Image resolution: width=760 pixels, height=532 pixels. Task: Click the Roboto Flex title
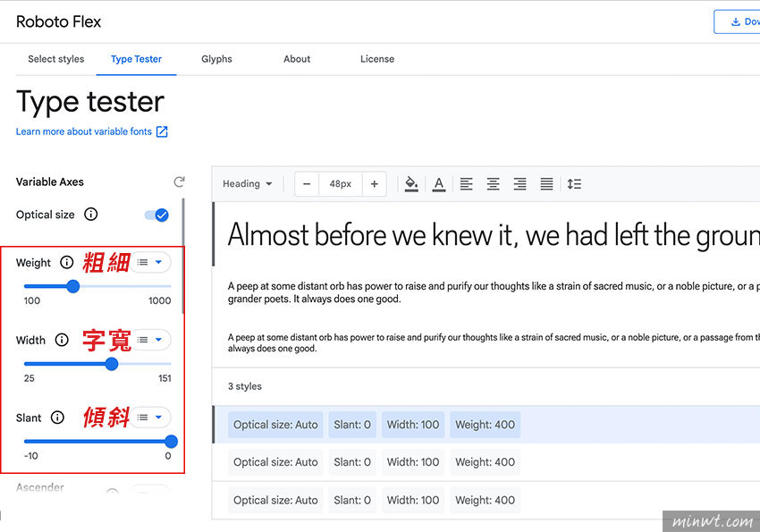59,21
